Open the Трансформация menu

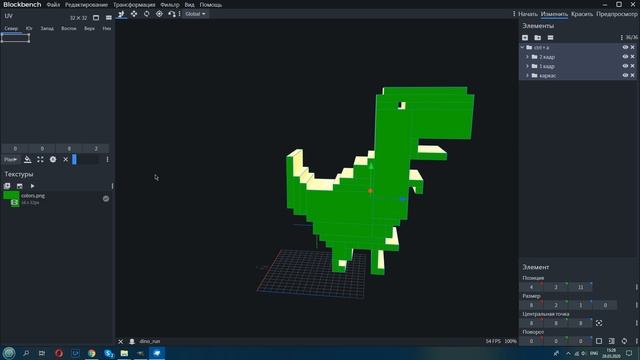click(x=134, y=5)
